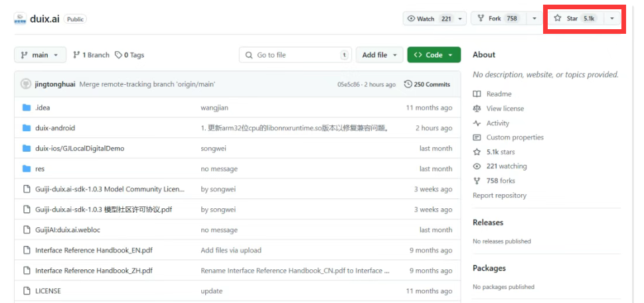644x303 pixels.
Task: Click the 758 forks link
Action: [501, 181]
